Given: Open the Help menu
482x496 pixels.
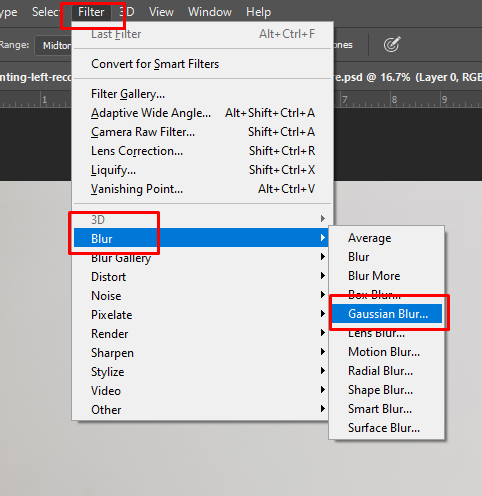Looking at the screenshot, I should point(258,12).
